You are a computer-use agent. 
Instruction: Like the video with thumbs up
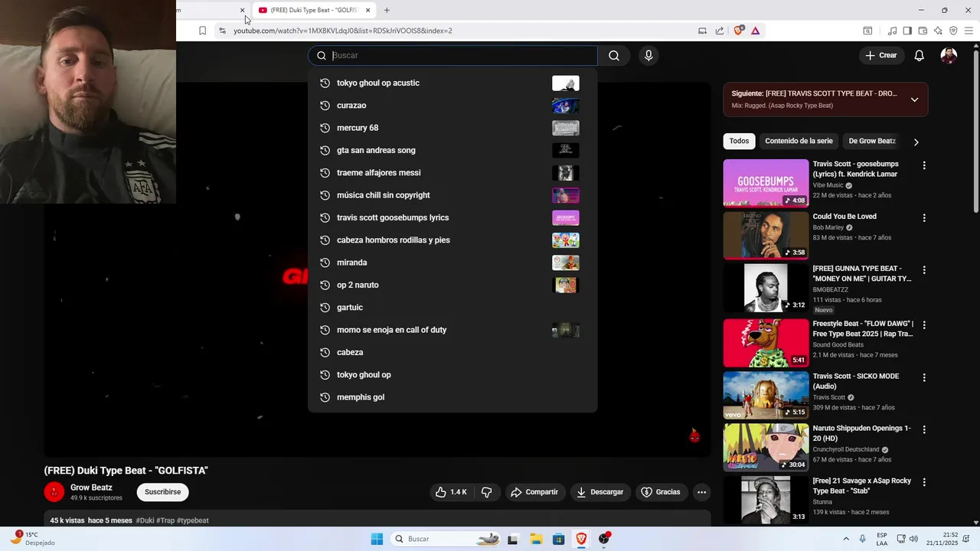pyautogui.click(x=451, y=492)
